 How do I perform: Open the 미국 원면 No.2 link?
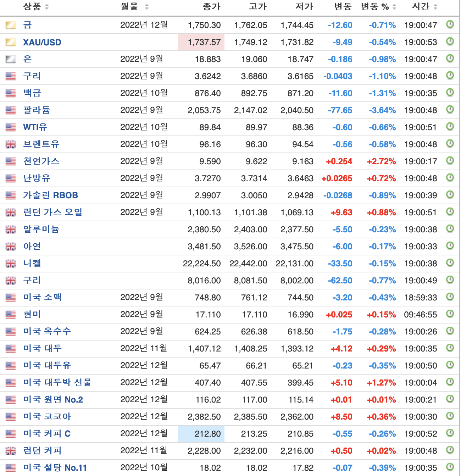(x=53, y=399)
